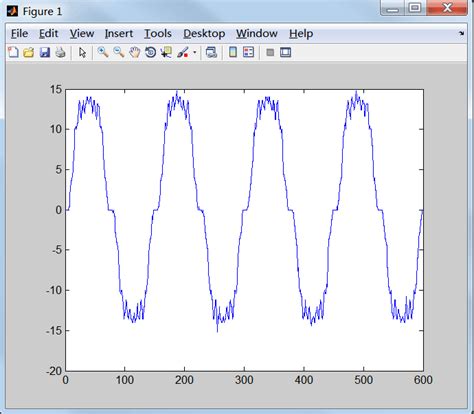The image size is (474, 414).
Task: Select the Pan hand tool
Action: pos(134,52)
